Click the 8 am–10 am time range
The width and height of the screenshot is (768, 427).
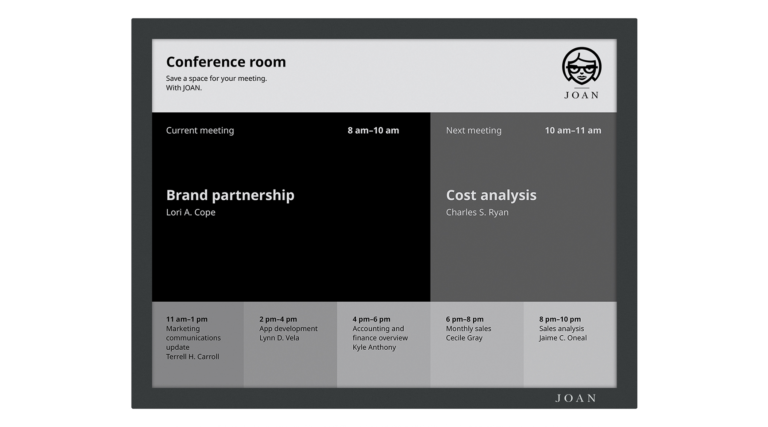tap(373, 130)
